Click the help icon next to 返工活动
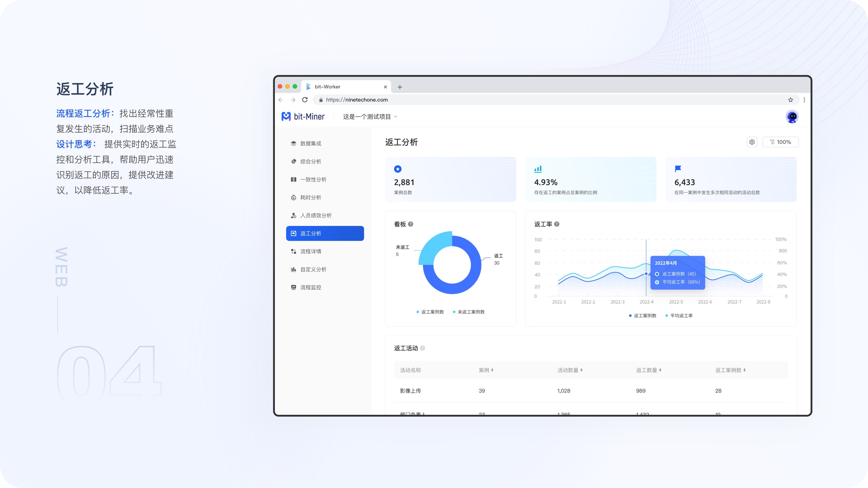Image resolution: width=868 pixels, height=488 pixels. pyautogui.click(x=422, y=348)
